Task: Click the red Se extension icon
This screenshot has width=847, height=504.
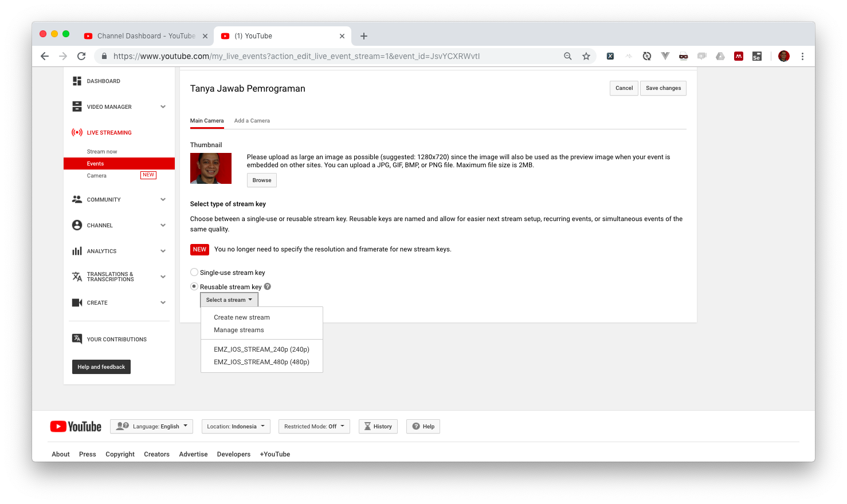Action: coord(757,56)
